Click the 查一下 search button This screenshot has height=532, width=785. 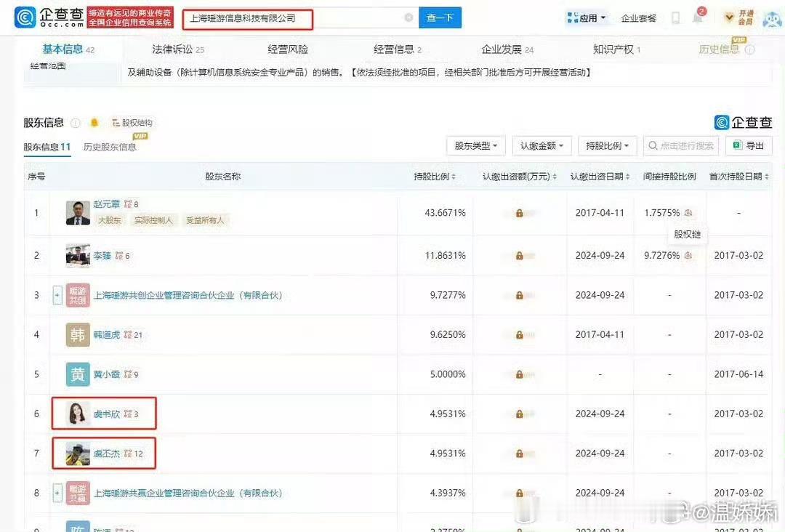(x=440, y=18)
